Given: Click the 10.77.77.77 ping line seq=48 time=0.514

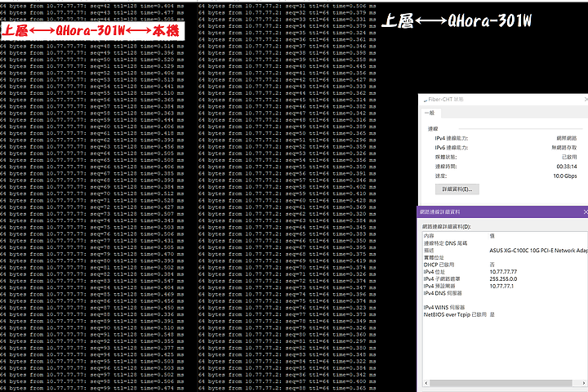Looking at the screenshot, I should (x=91, y=46).
